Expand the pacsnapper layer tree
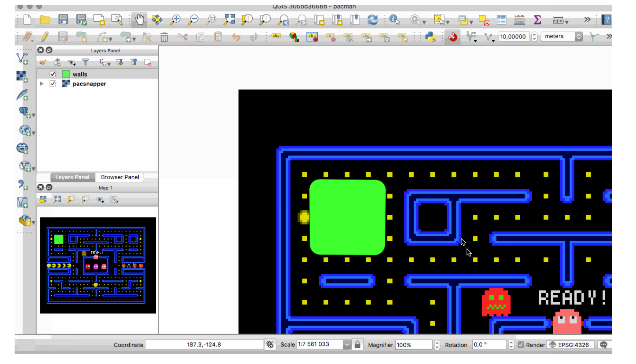Screen dimensions: 636x364 coord(42,84)
